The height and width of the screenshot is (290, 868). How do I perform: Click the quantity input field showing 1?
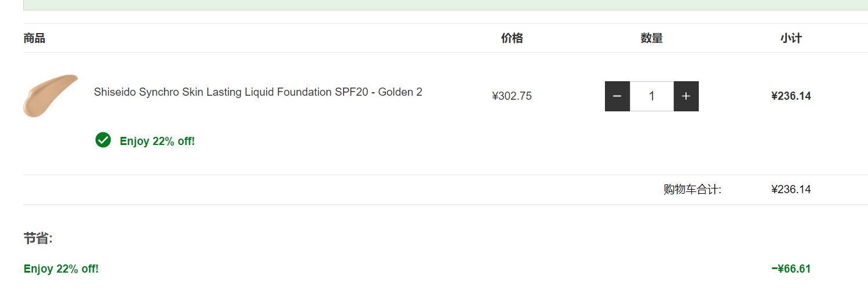pyautogui.click(x=652, y=96)
